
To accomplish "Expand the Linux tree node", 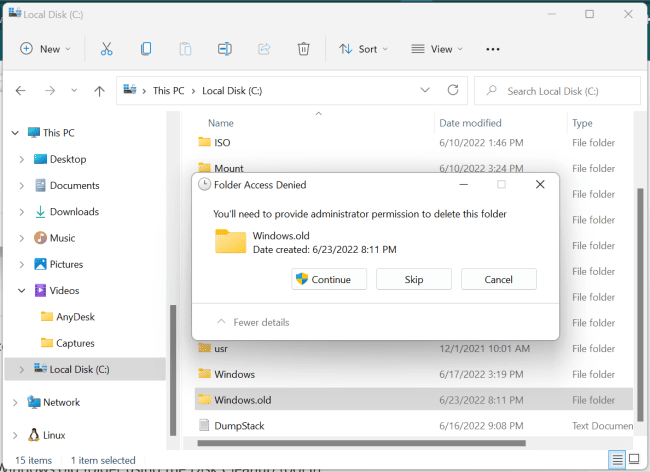I will [15, 435].
